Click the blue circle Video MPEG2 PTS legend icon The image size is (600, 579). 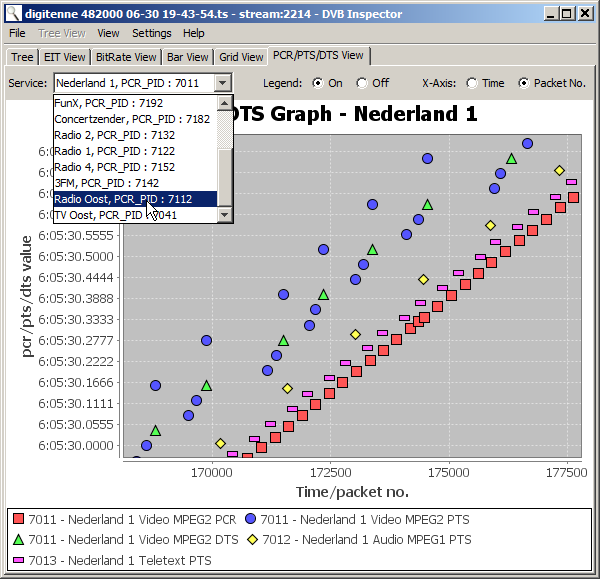249,519
